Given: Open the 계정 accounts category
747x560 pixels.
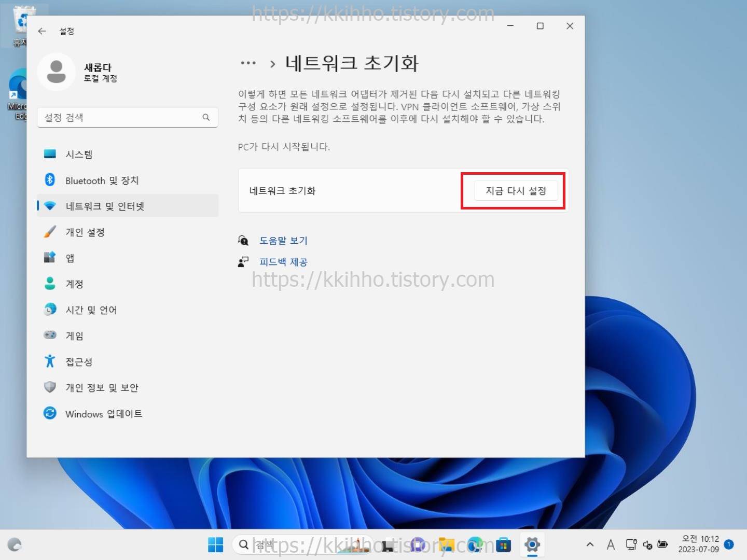Looking at the screenshot, I should (128, 284).
